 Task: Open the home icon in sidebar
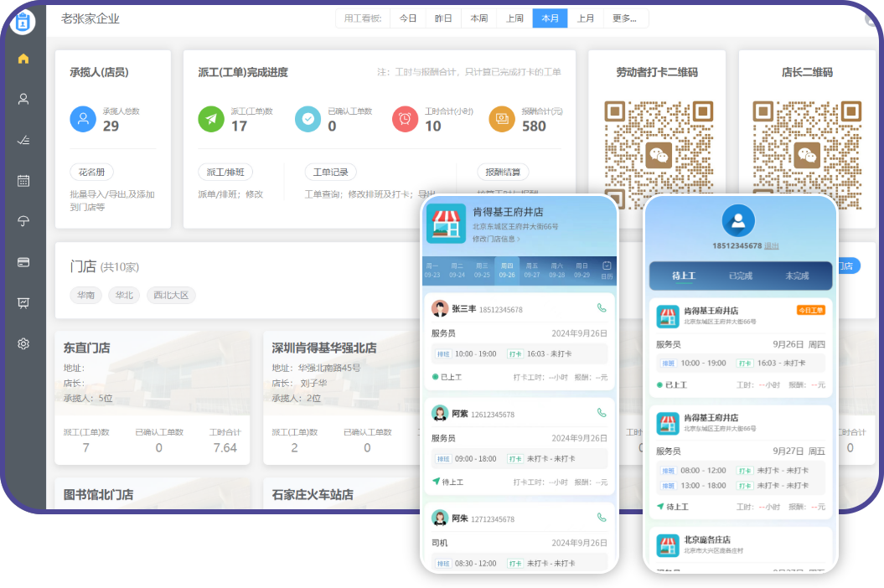(23, 59)
